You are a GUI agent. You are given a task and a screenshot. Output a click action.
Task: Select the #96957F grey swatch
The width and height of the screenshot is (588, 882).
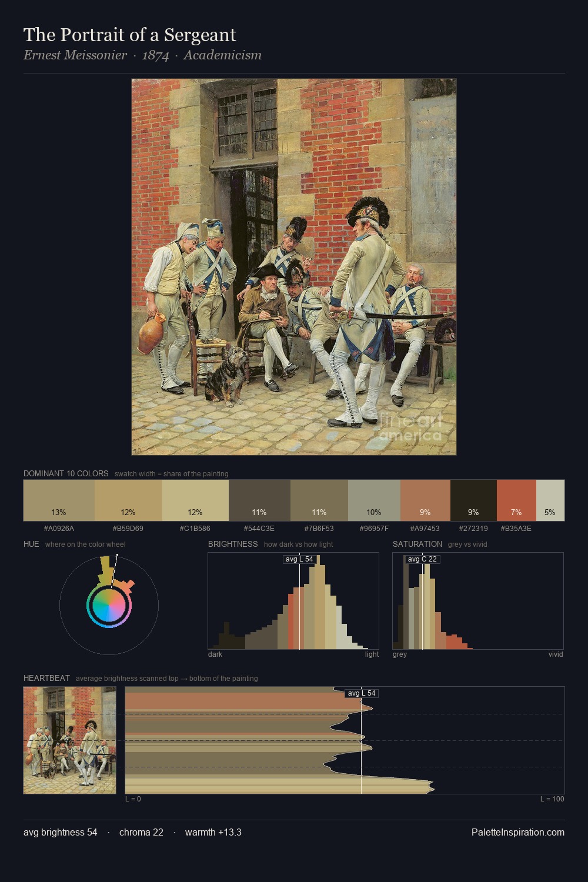[x=374, y=500]
